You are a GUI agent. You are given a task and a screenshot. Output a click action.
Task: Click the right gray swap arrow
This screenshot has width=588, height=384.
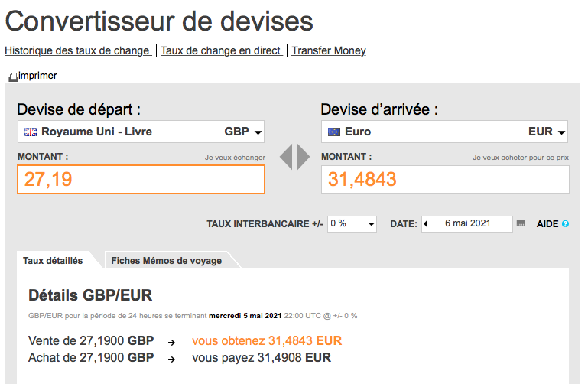(x=304, y=157)
